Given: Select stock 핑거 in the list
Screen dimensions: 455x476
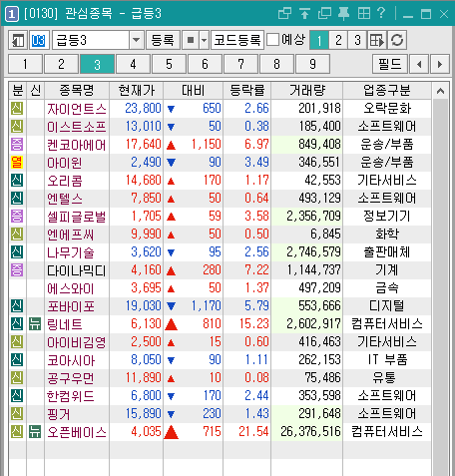Looking at the screenshot, I should 59,414.
